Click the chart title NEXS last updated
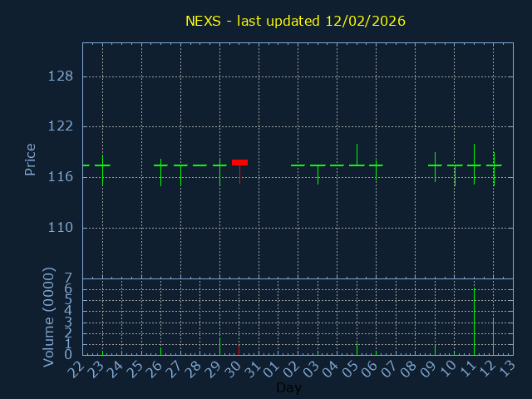 pyautogui.click(x=295, y=21)
